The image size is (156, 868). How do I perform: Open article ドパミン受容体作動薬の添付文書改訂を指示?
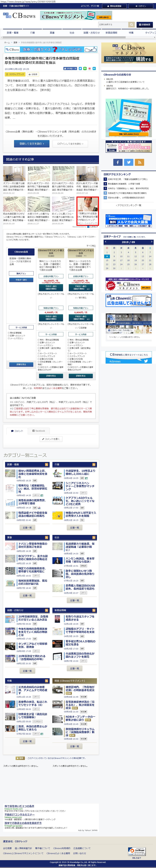pos(33,545)
